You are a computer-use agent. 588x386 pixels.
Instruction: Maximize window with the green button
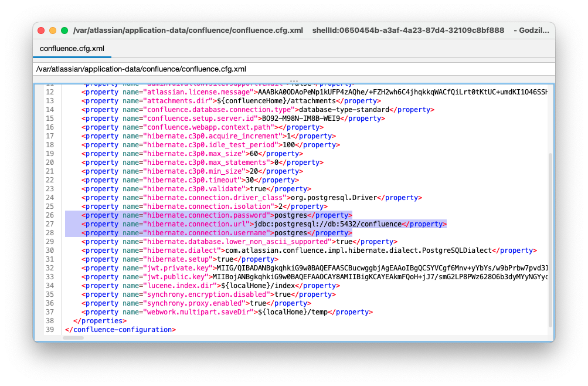pyautogui.click(x=64, y=31)
